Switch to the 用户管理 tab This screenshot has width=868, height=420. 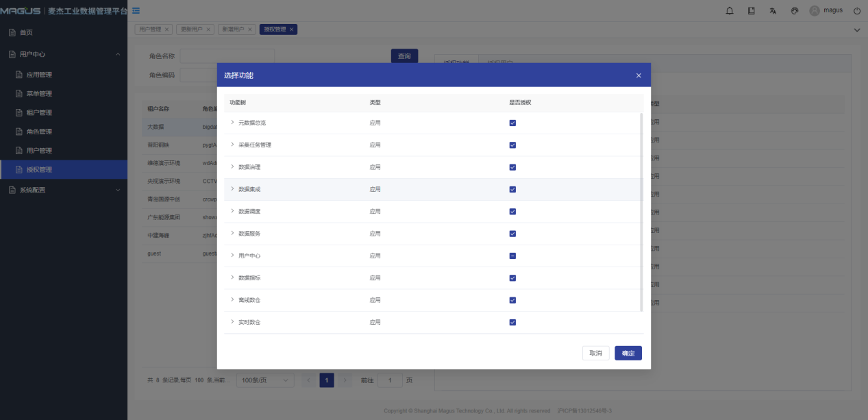coord(150,29)
